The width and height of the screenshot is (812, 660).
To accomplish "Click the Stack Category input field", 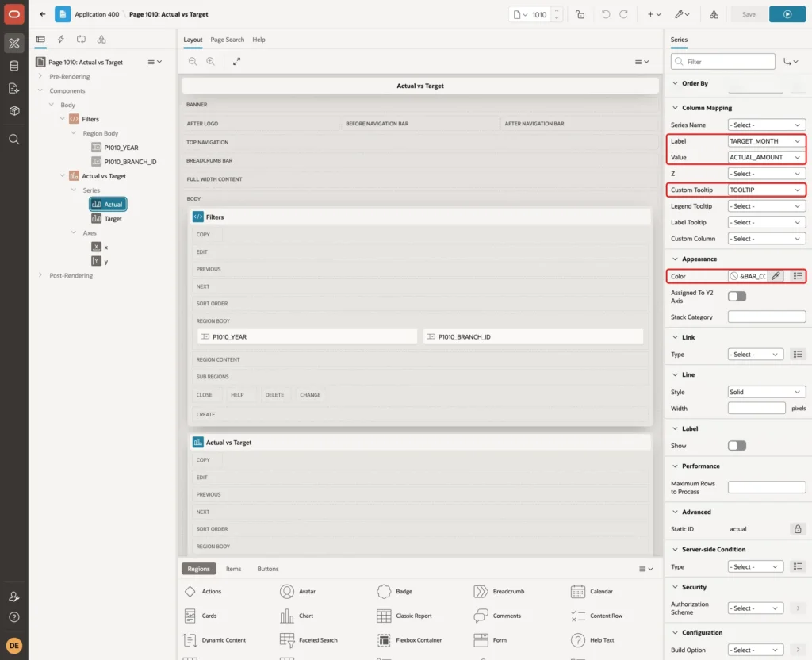I will tap(767, 317).
